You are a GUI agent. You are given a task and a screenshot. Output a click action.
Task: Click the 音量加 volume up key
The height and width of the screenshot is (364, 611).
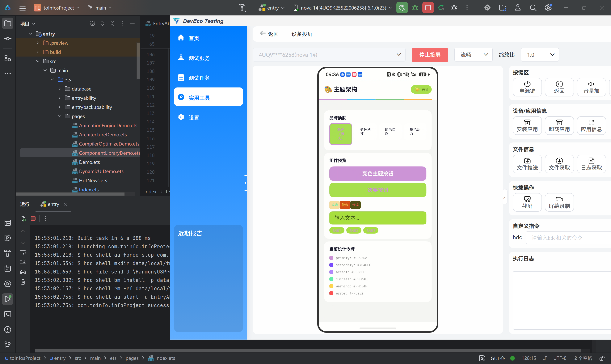591,87
